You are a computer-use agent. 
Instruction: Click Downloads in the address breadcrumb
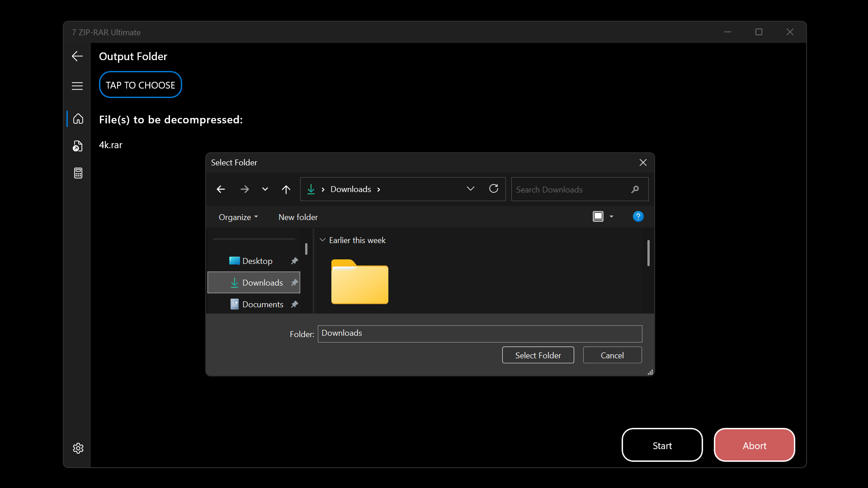[x=351, y=189]
